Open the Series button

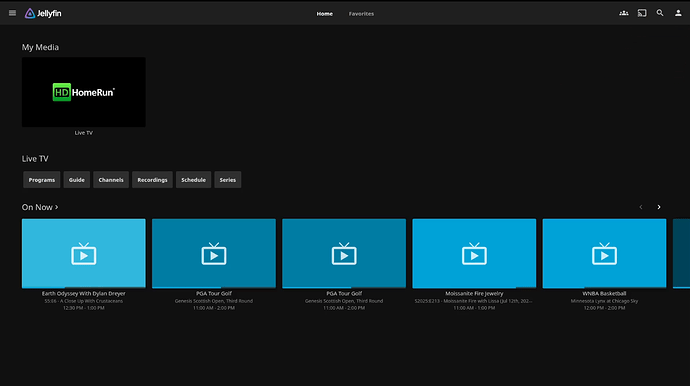pyautogui.click(x=228, y=180)
